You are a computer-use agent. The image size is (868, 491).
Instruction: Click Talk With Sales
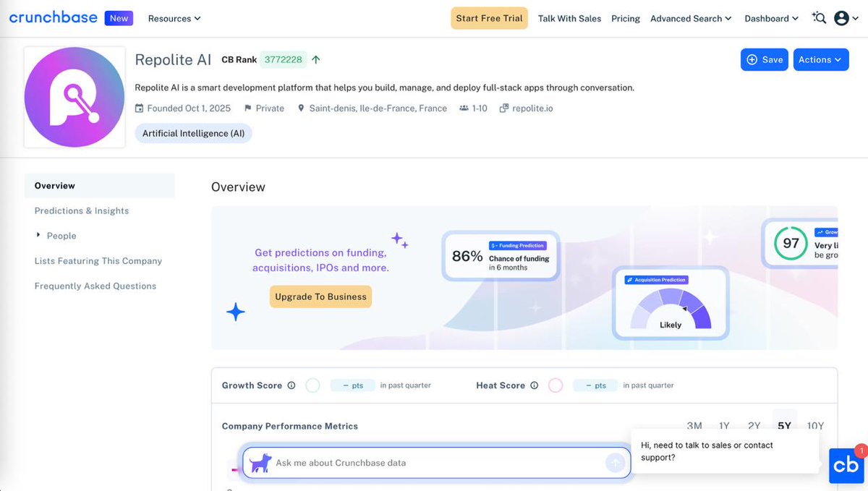point(569,18)
